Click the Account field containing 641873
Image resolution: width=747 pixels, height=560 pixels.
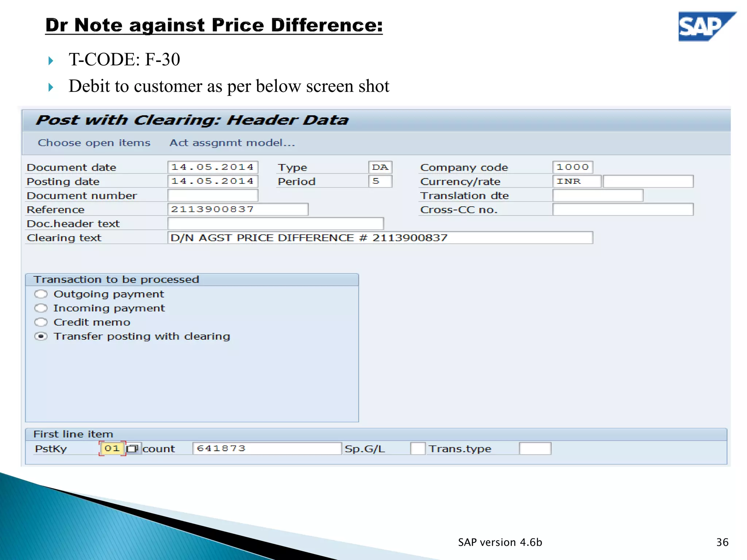tap(267, 448)
